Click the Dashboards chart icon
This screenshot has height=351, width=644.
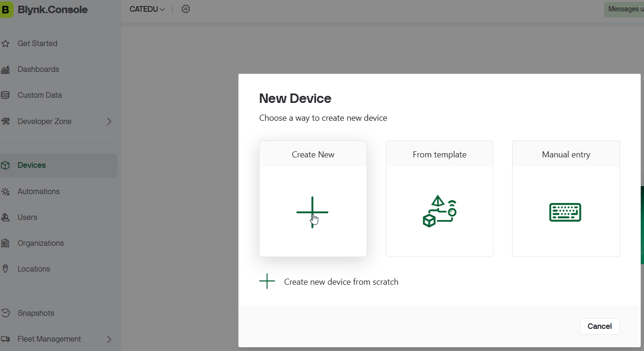click(x=6, y=70)
